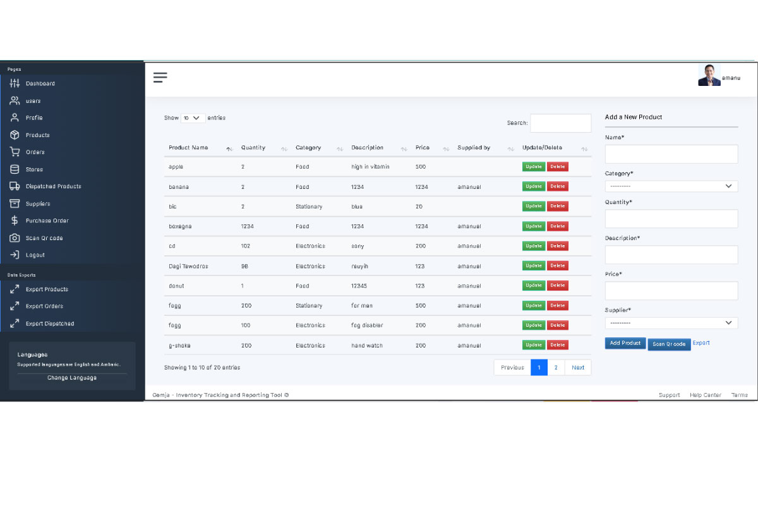
Task: Open the Show entries count dropdown
Action: (x=193, y=118)
